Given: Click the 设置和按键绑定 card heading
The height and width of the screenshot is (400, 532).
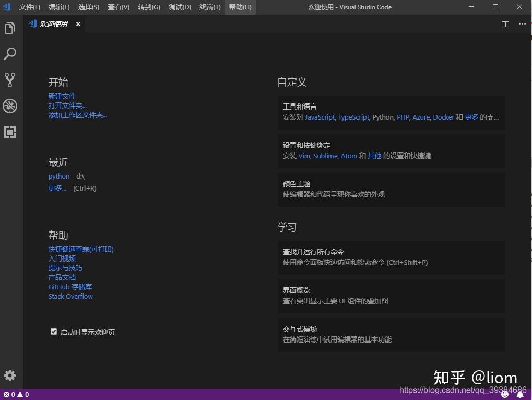Looking at the screenshot, I should pos(306,145).
